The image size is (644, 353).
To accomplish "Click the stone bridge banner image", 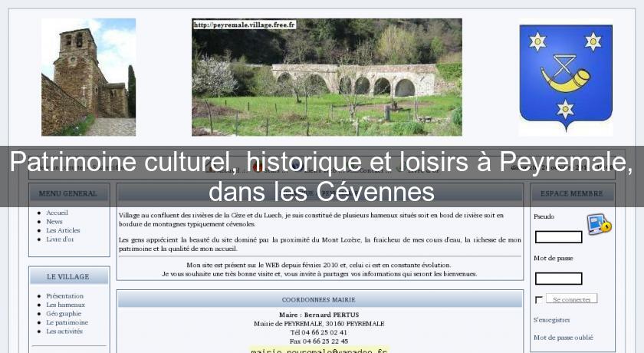I will pyautogui.click(x=327, y=77).
